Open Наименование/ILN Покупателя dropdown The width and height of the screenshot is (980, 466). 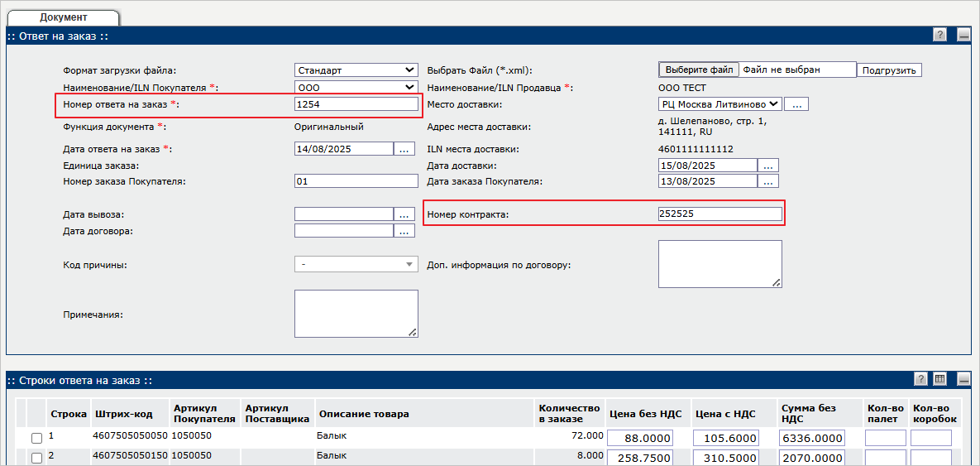tap(356, 87)
